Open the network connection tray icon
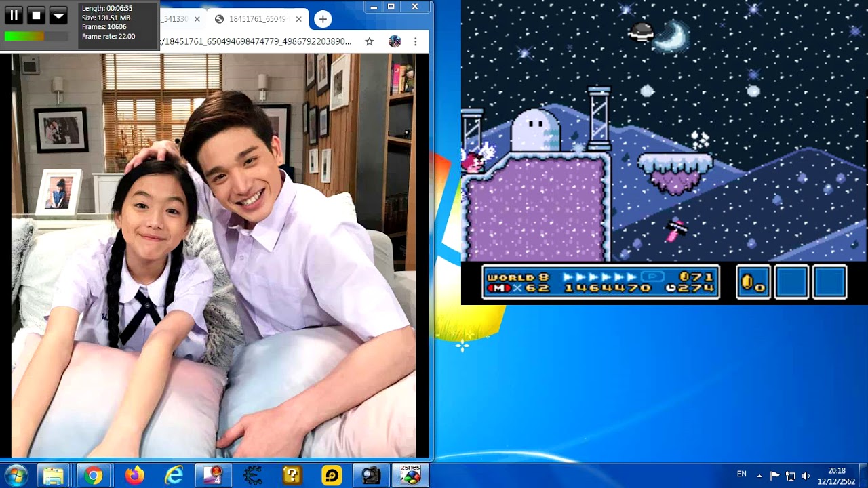Screen dimensions: 868x488 (x=790, y=476)
